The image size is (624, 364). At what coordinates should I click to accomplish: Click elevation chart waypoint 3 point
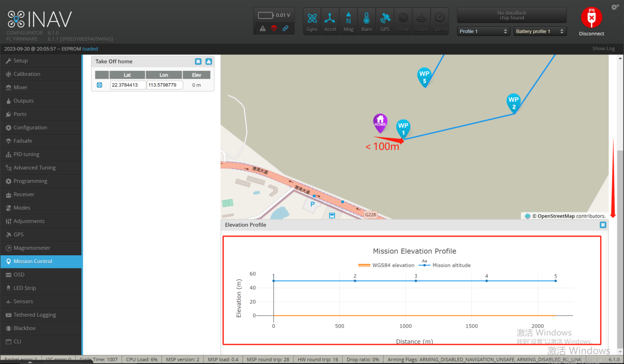coord(416,280)
